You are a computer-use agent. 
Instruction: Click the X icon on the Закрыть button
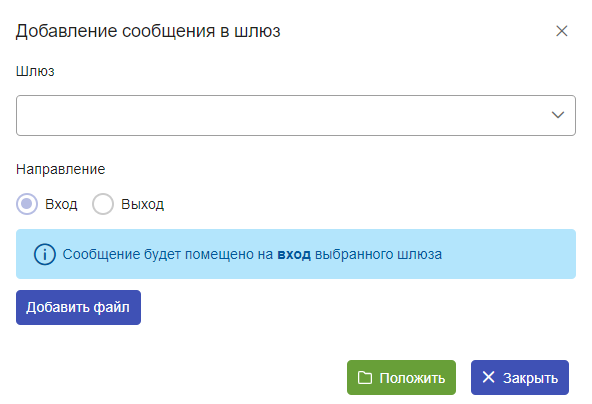[488, 377]
